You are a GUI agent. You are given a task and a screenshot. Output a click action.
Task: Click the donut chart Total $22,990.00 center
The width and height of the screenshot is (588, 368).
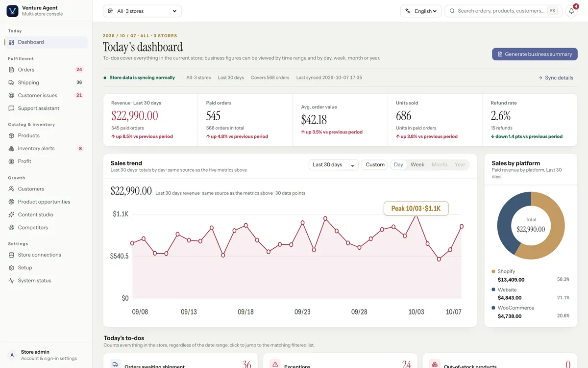[531, 226]
